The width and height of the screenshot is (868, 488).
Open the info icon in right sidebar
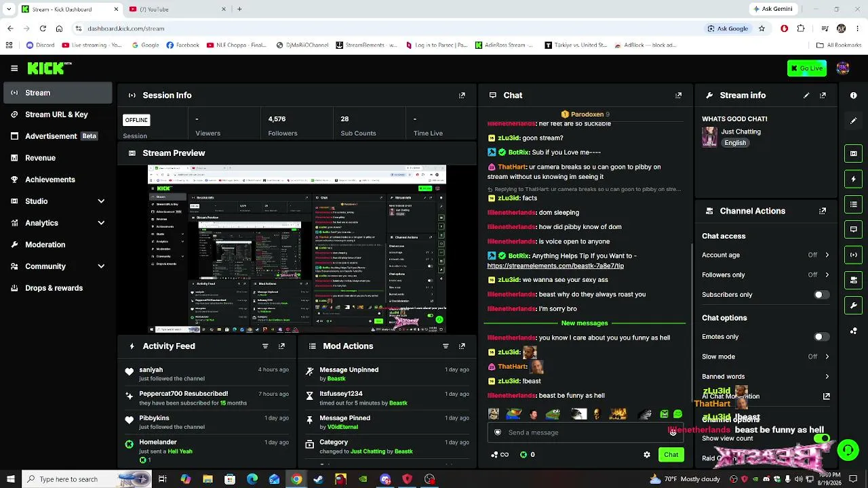(x=853, y=96)
